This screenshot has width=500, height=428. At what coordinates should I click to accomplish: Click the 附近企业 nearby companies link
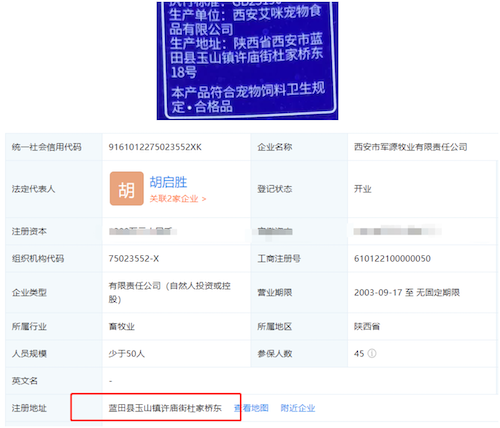[x=298, y=408]
